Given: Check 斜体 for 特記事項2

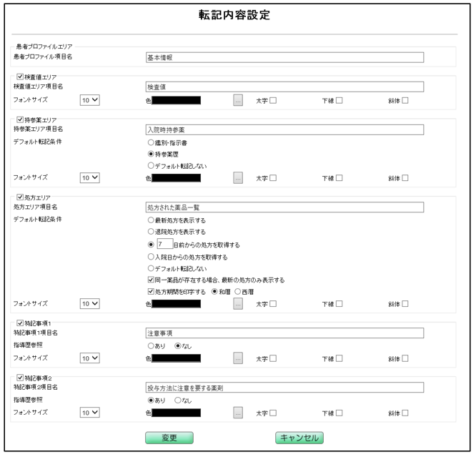Looking at the screenshot, I should [x=405, y=412].
